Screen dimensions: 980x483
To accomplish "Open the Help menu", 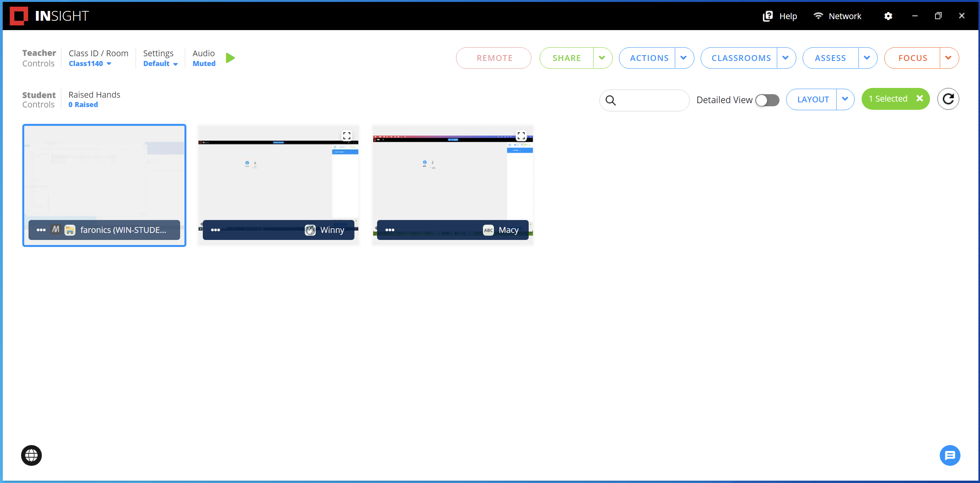I will (780, 16).
